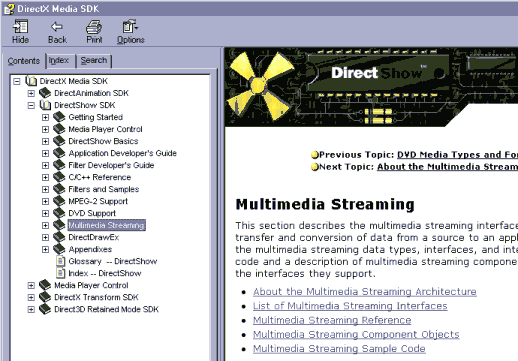
Task: Click the yellow bullet beside Previous Topic
Action: pos(314,155)
